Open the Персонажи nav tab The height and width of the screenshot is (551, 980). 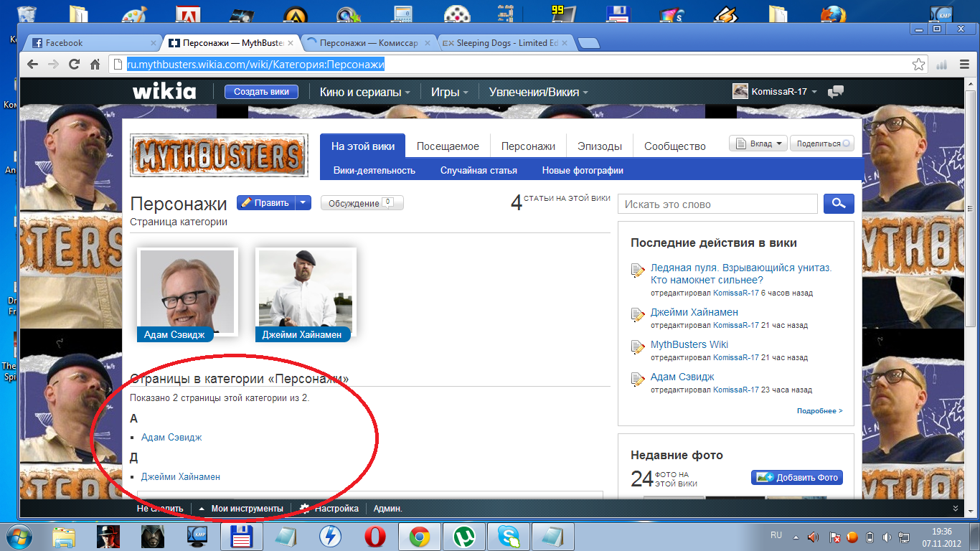528,146
